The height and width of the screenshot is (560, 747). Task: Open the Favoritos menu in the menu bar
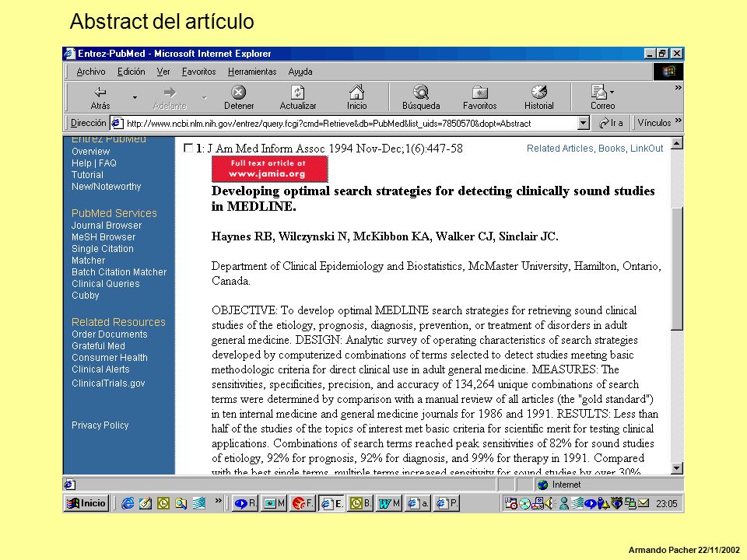pos(198,72)
